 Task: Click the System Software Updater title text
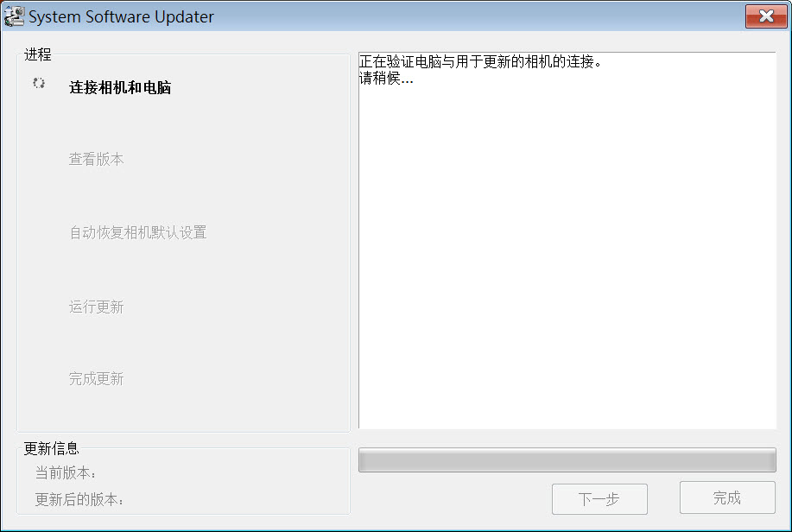tap(121, 16)
